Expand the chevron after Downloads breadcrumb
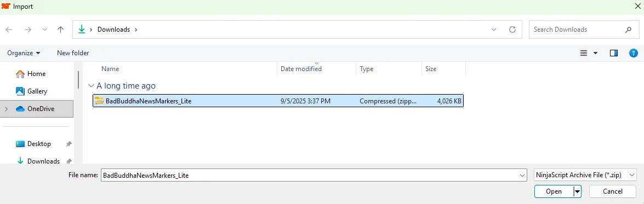Image resolution: width=644 pixels, height=204 pixels. [136, 30]
